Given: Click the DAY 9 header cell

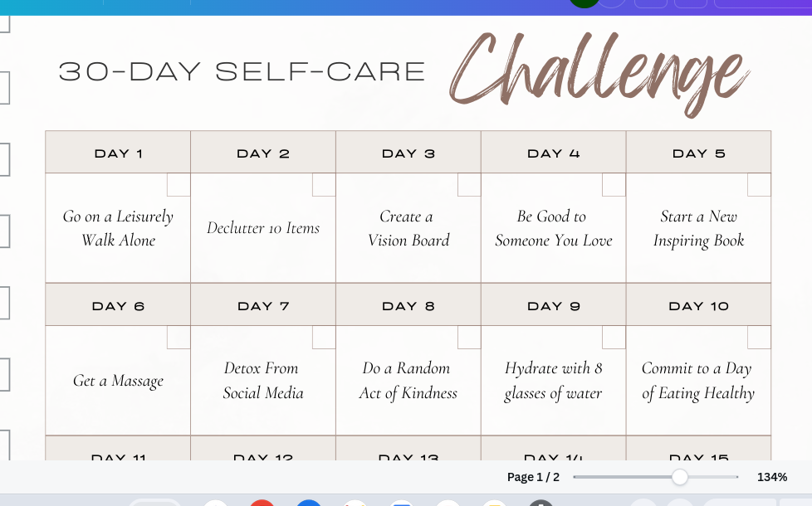Looking at the screenshot, I should pos(554,305).
